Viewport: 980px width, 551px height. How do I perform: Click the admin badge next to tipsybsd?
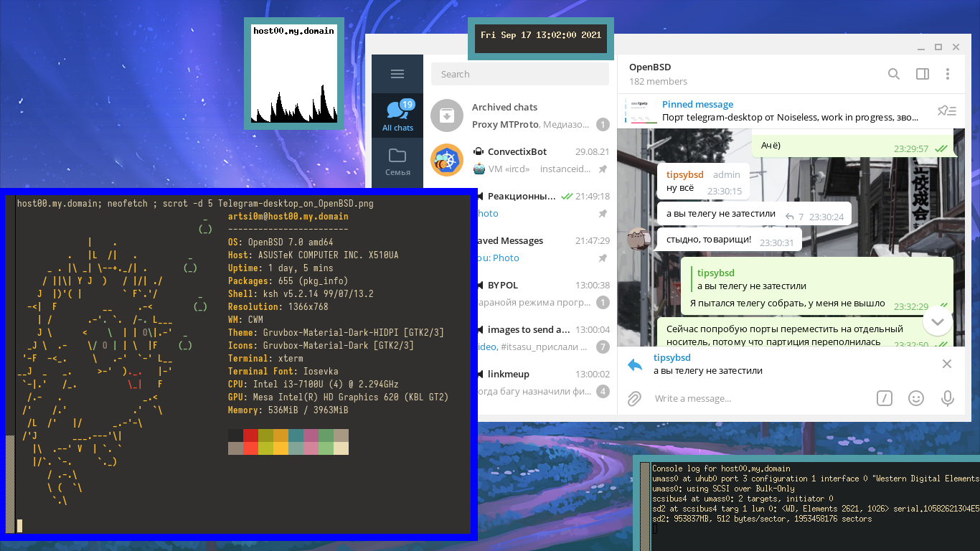[x=727, y=175]
